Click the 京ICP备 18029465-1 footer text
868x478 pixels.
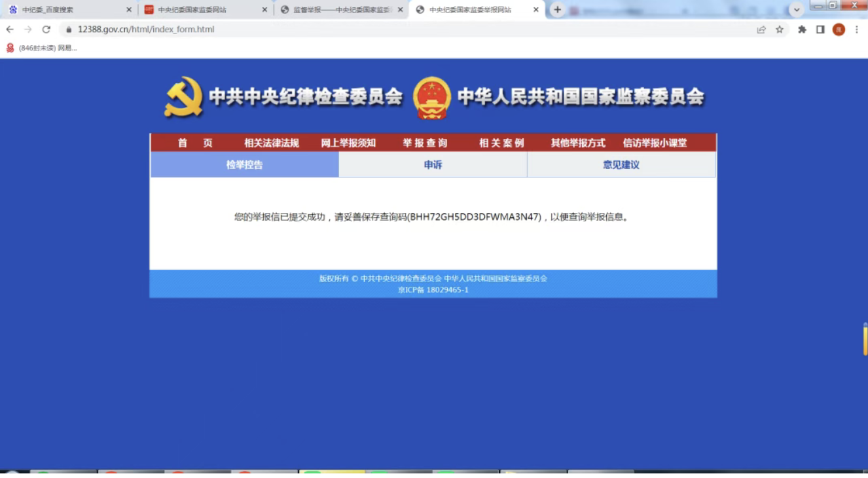(x=433, y=289)
